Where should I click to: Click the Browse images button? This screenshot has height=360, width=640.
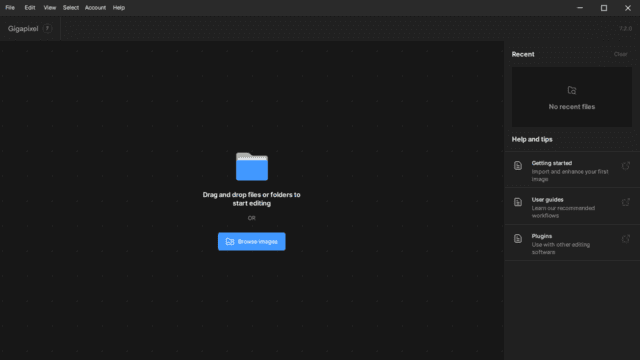click(x=251, y=242)
